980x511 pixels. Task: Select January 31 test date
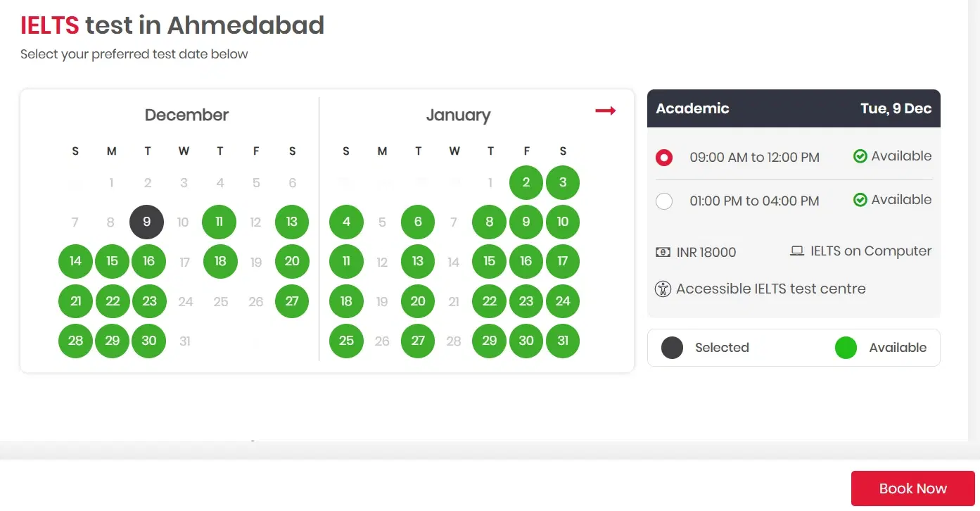tap(562, 341)
